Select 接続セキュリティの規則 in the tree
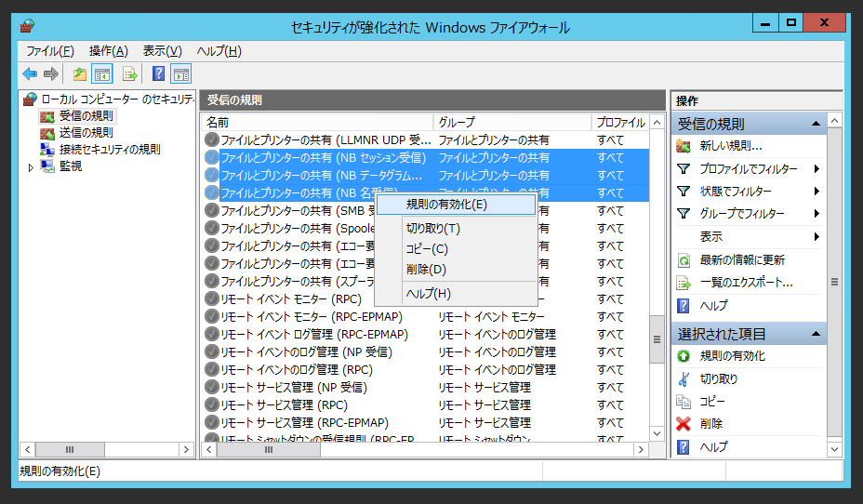Screen dimensions: 863x504 point(110,149)
